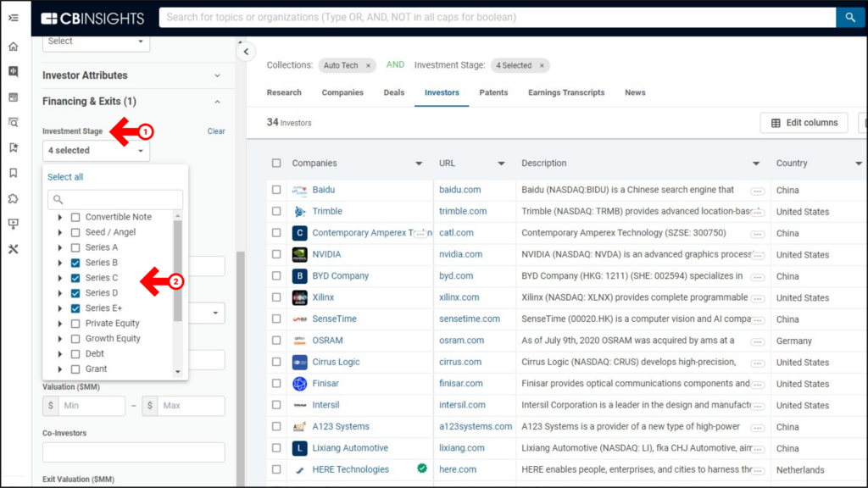
Task: Switch to the Earnings Transcripts tab
Action: pos(566,92)
